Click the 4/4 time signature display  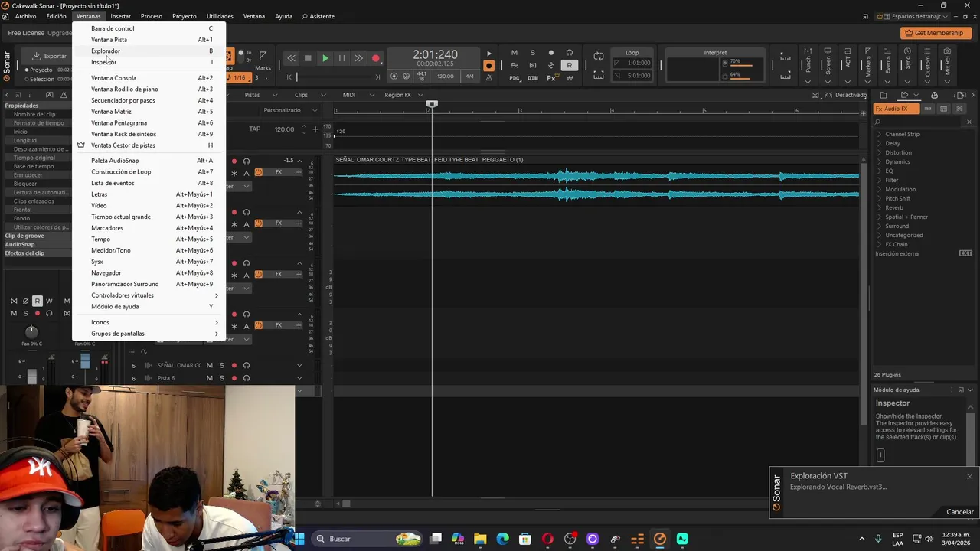469,77
